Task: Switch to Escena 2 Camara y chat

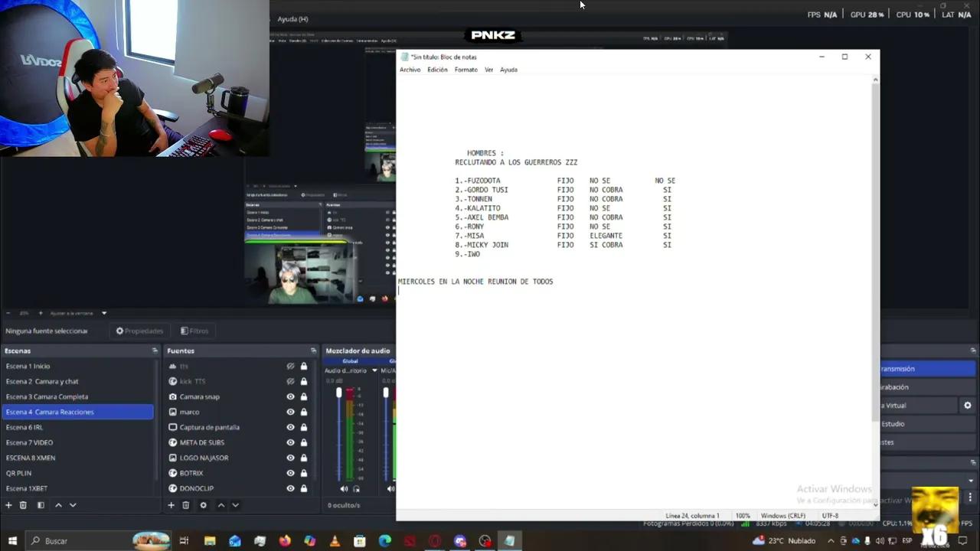Action: pyautogui.click(x=77, y=381)
